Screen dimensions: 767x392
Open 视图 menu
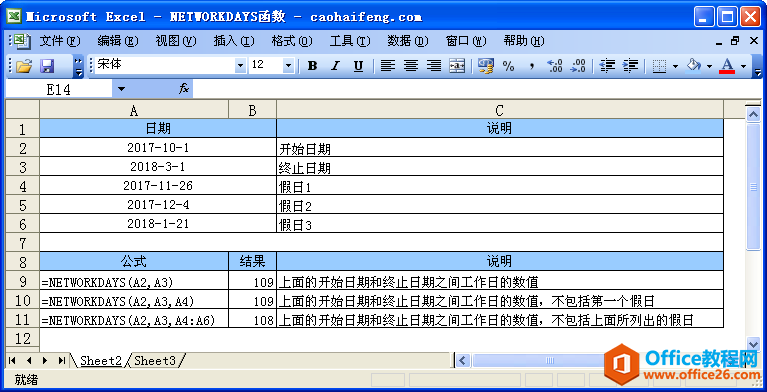pos(176,41)
